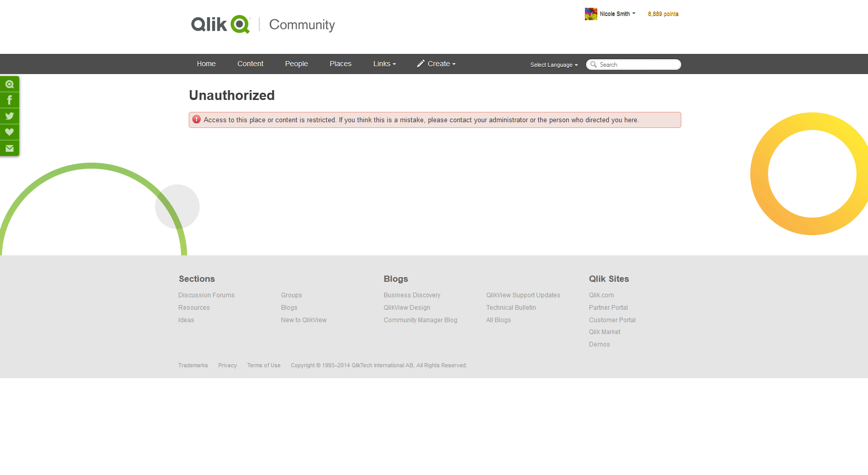This screenshot has width=868, height=475.
Task: Click the heart icon in sidebar
Action: click(x=9, y=132)
